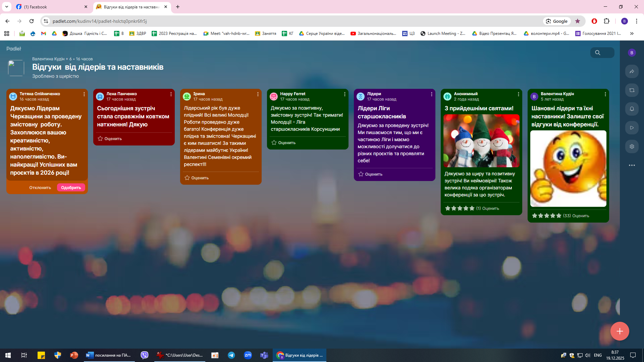This screenshot has height=362, width=644.
Task: Add a new post with plus button
Action: click(620, 331)
